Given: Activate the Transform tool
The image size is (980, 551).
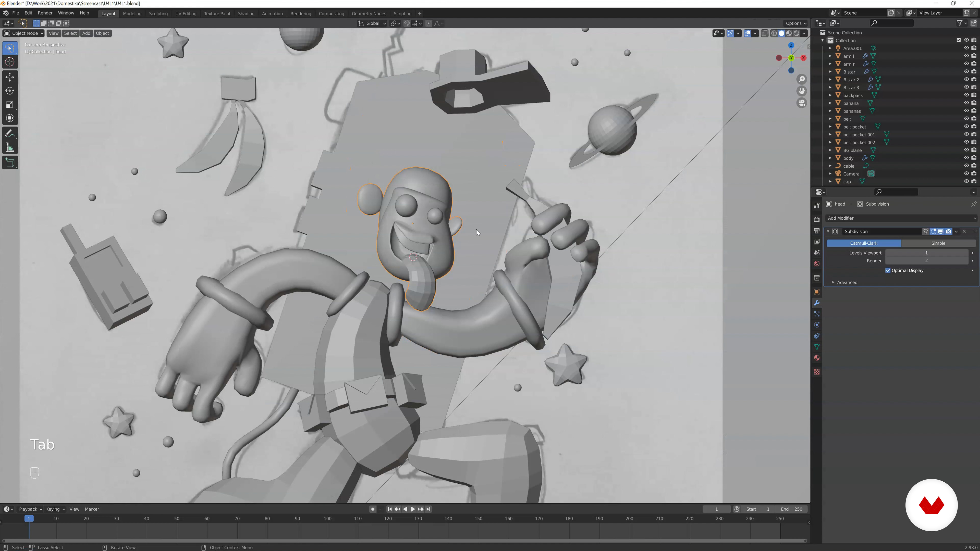Looking at the screenshot, I should 10,118.
